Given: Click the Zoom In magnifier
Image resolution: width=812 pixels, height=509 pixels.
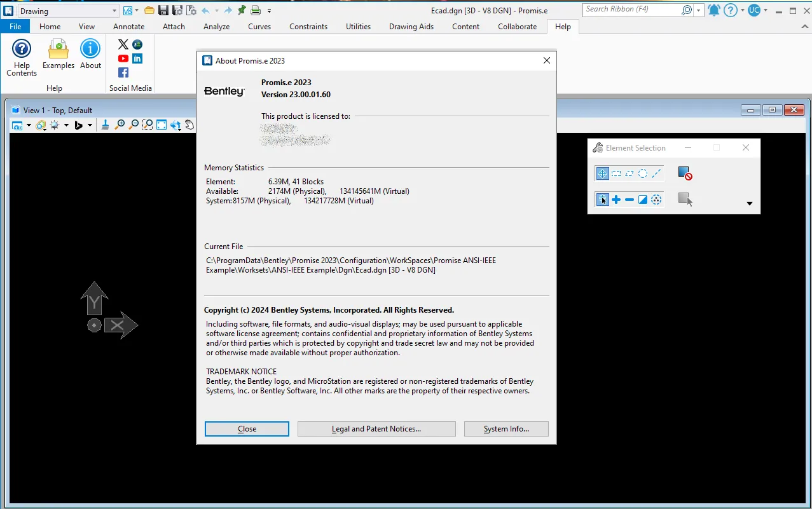Looking at the screenshot, I should click(x=120, y=125).
